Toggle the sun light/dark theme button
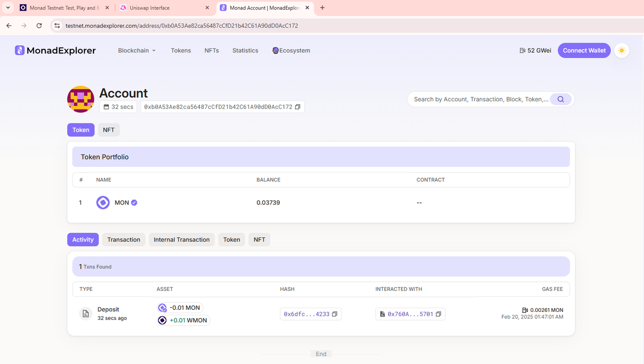This screenshot has height=364, width=644. click(x=621, y=50)
